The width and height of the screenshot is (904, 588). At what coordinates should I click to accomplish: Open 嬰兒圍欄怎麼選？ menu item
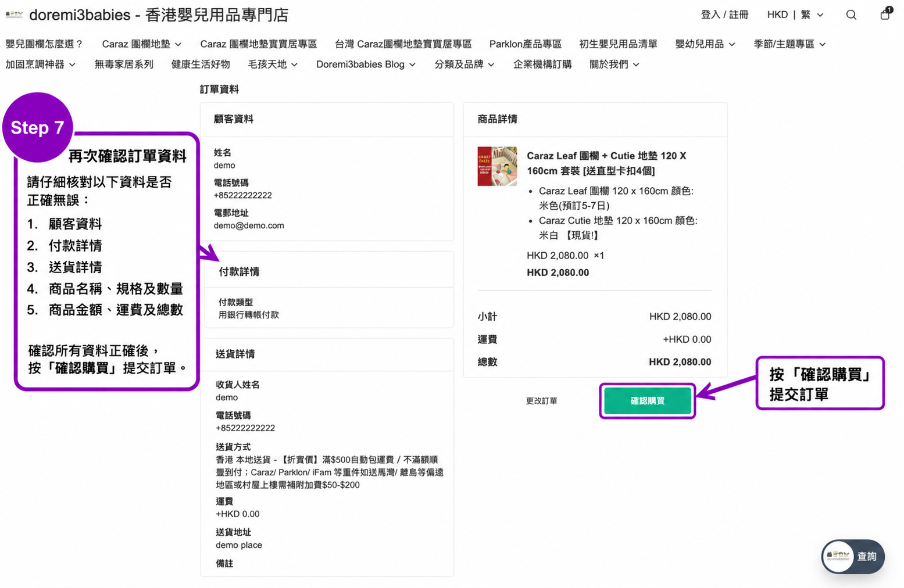coord(45,44)
